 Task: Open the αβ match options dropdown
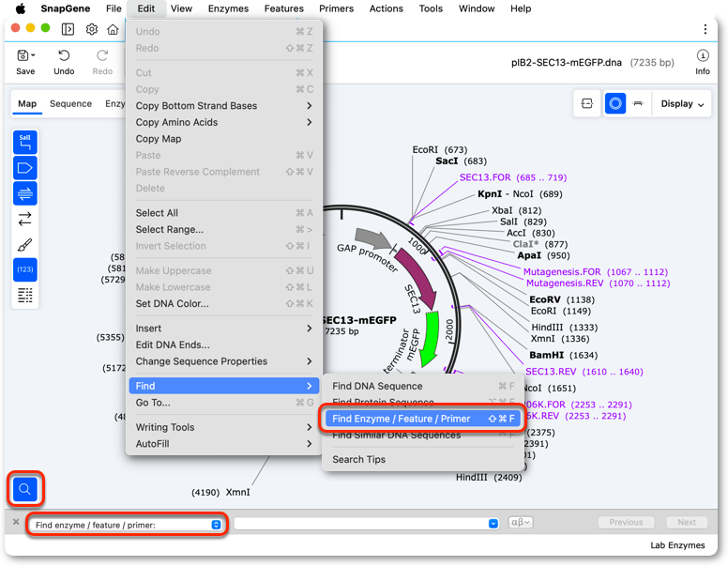click(521, 522)
